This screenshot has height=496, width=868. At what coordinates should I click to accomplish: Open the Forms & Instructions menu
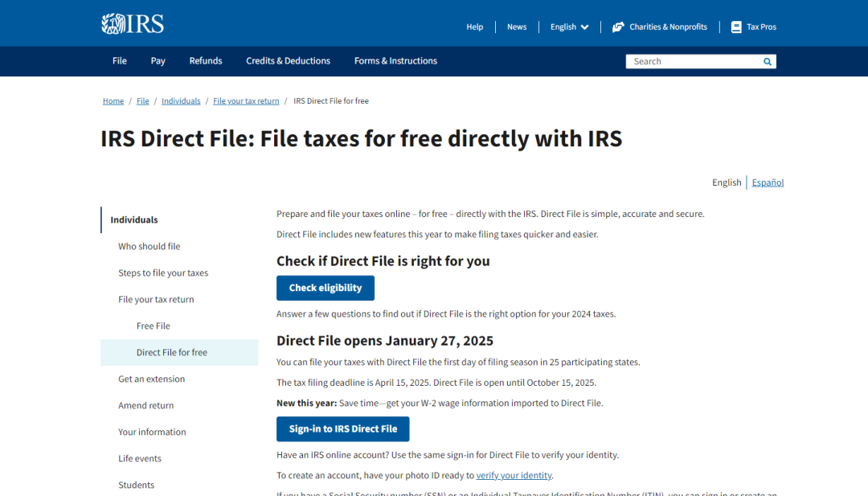coord(395,61)
